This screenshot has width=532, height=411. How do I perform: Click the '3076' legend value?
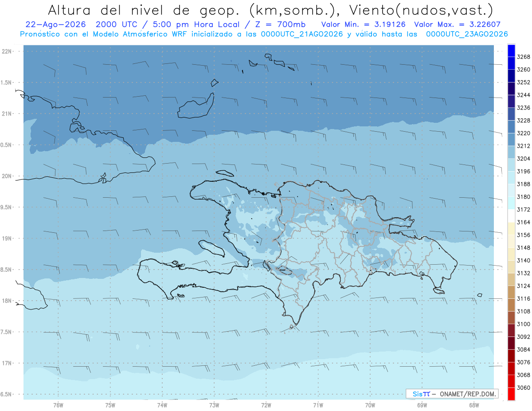[524, 362]
